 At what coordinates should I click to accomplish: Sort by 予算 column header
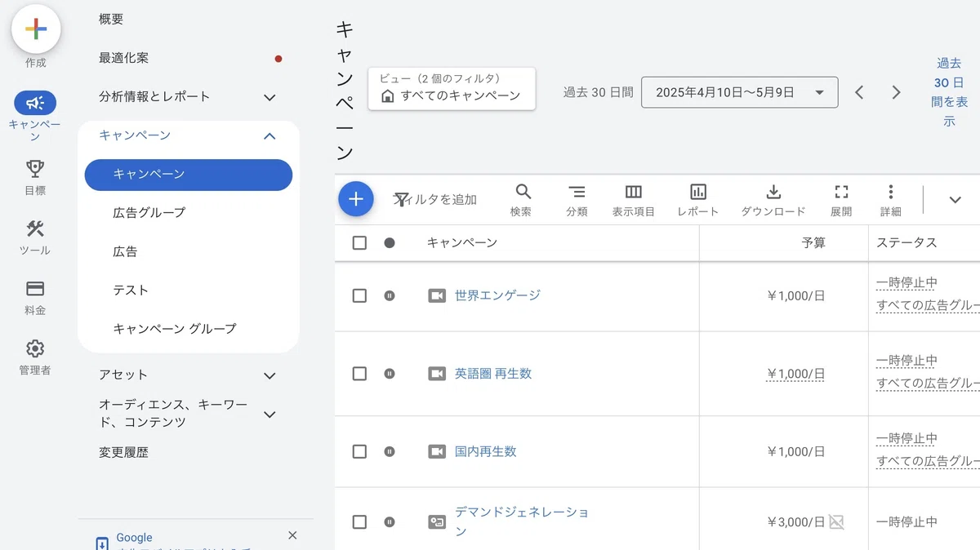point(813,242)
